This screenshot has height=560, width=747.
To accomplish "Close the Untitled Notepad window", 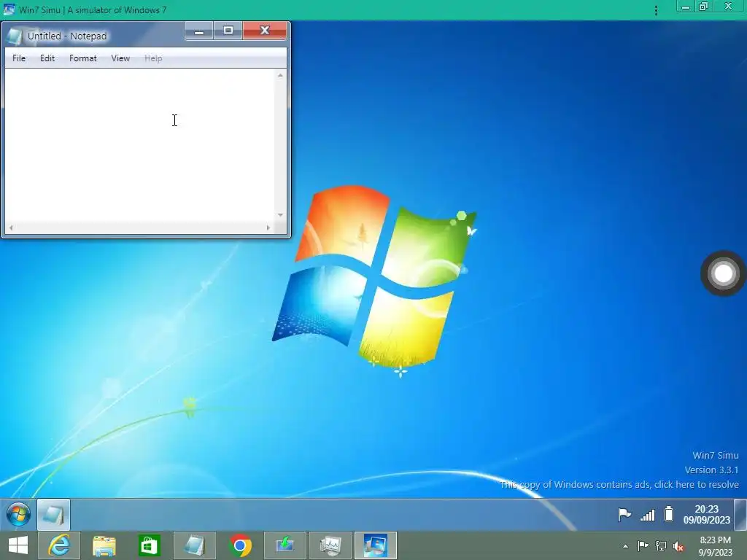I will click(265, 31).
